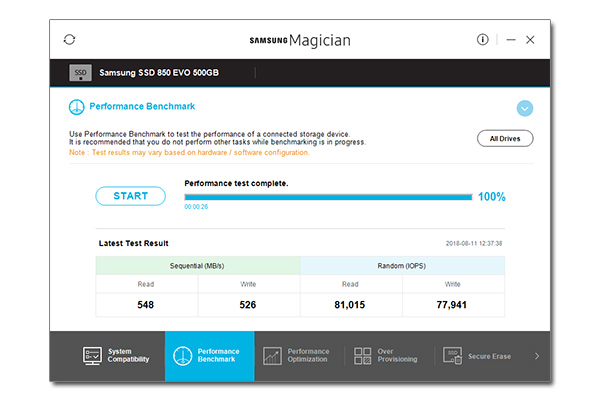Open the information icon at top right
This screenshot has width=600, height=400.
483,40
